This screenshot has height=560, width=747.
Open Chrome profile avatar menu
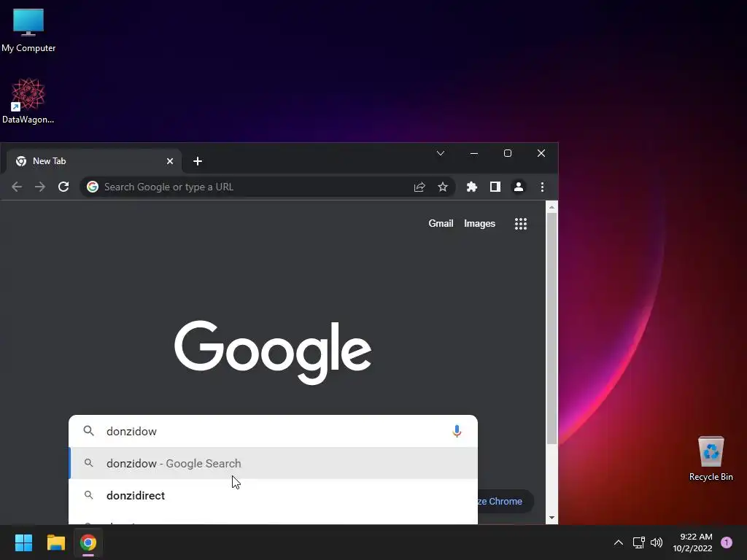[519, 187]
